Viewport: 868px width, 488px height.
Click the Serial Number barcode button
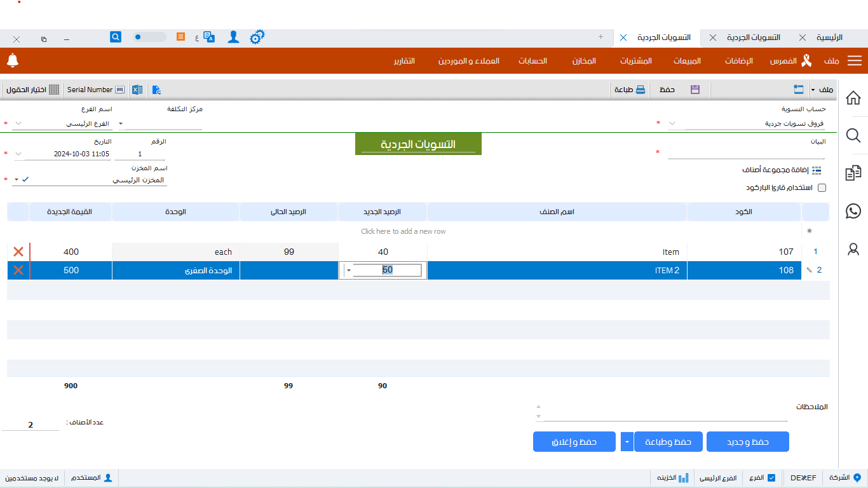[x=96, y=90]
